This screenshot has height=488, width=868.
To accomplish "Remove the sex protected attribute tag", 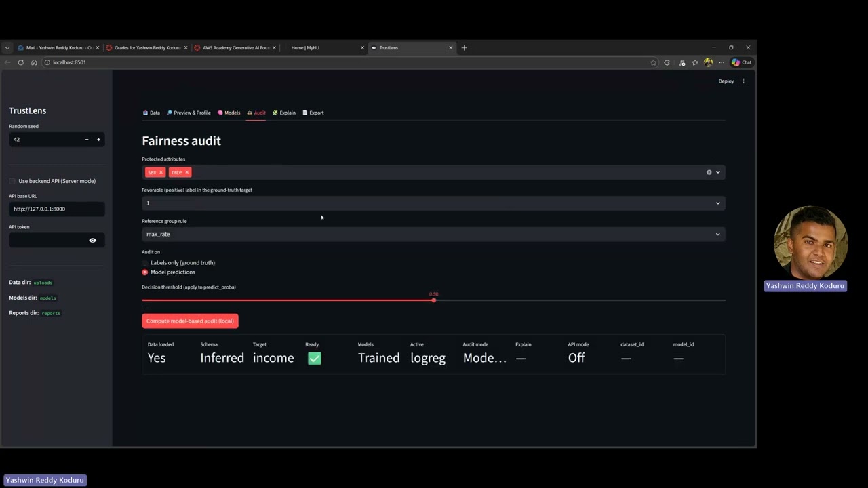I will (x=161, y=172).
